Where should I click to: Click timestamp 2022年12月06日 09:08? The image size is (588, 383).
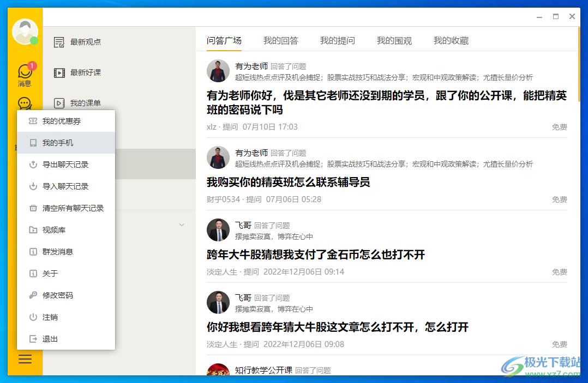click(304, 344)
